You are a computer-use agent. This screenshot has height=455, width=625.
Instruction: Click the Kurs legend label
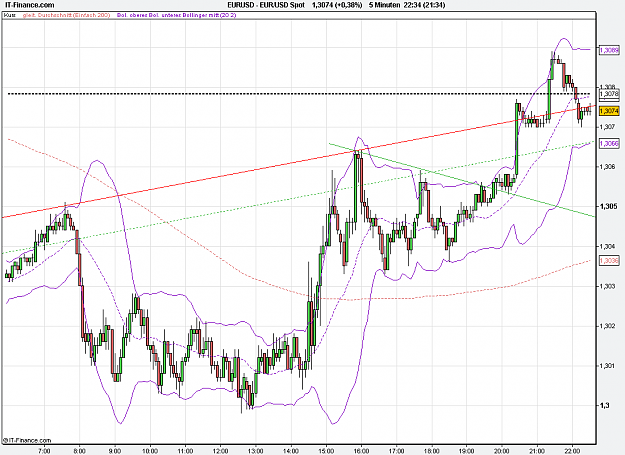(10, 15)
